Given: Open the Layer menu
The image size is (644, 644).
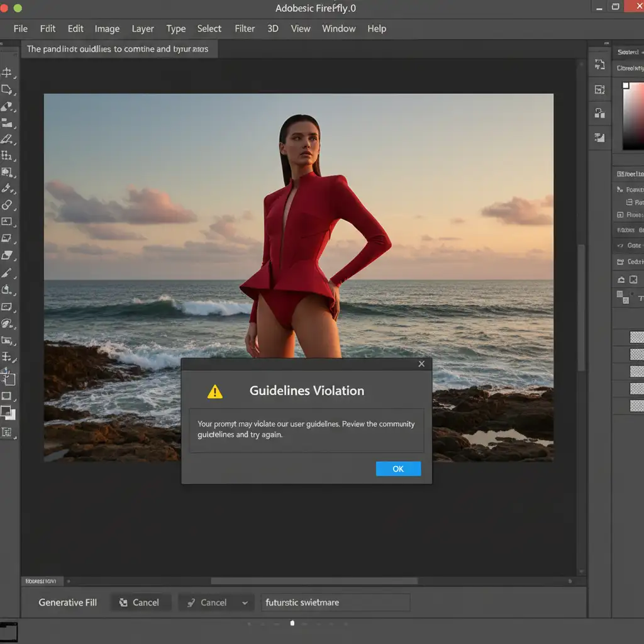Looking at the screenshot, I should [143, 29].
